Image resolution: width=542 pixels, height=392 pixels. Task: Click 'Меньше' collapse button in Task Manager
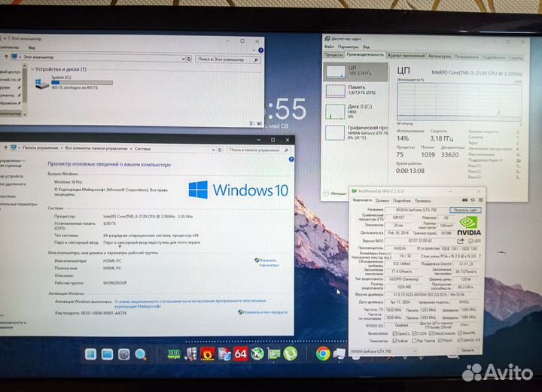(334, 193)
